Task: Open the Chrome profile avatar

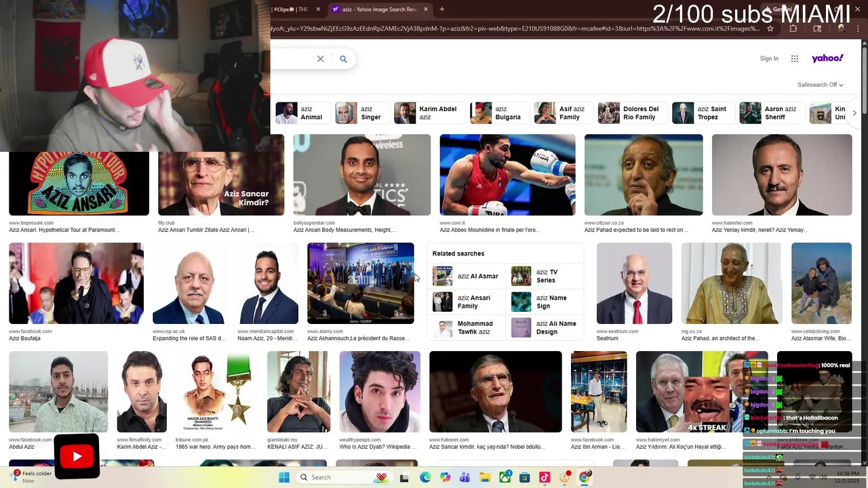Action: tap(841, 28)
